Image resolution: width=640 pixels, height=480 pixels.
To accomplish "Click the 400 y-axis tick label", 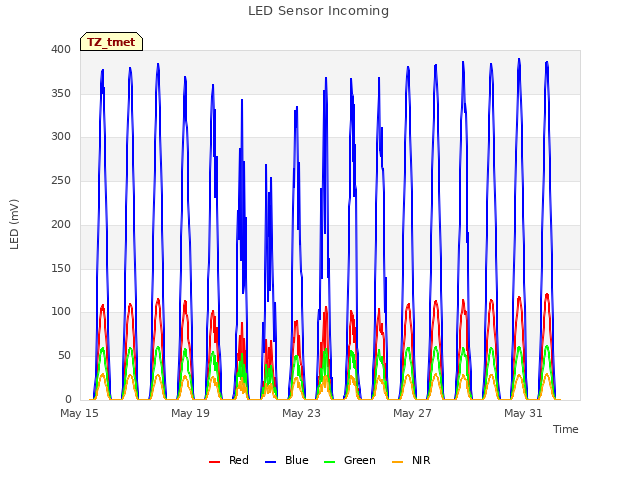I will (x=61, y=49).
